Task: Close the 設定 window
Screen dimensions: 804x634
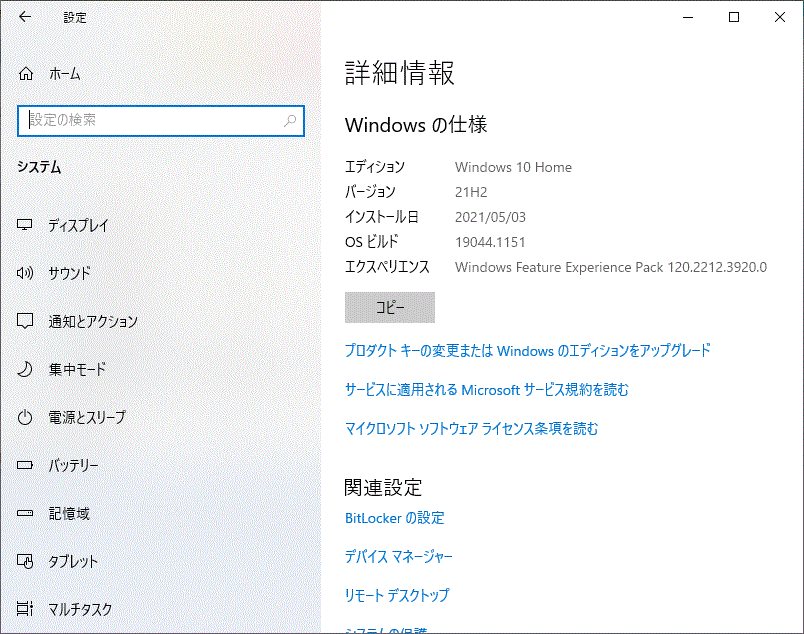Action: [x=779, y=17]
